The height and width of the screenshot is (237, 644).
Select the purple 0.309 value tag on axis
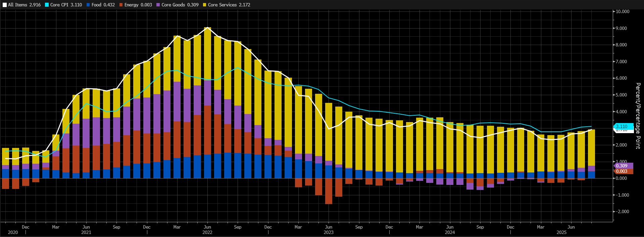(x=623, y=166)
